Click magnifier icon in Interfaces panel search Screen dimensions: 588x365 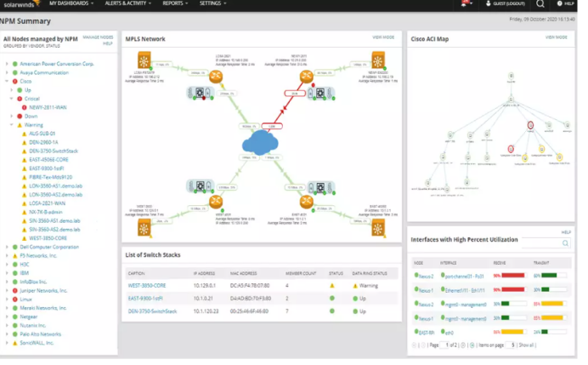coord(565,243)
